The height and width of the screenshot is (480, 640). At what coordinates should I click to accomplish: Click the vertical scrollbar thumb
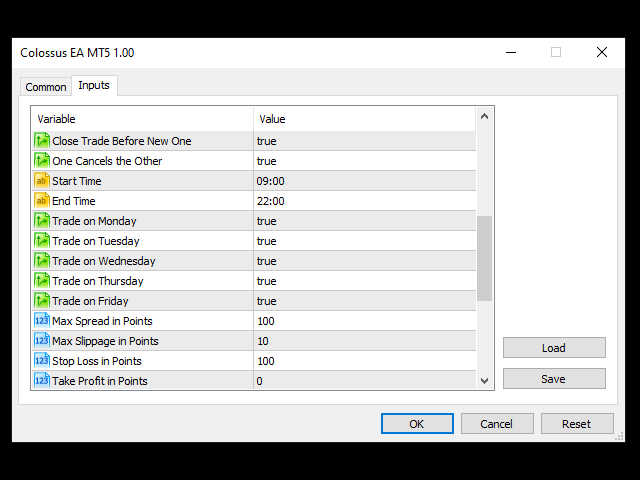click(x=484, y=258)
